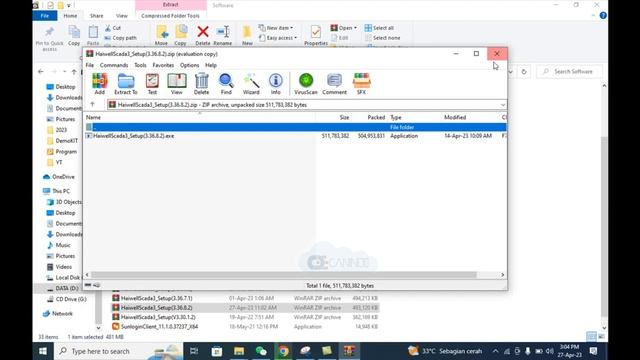Open WinRAR taskbar icon
This screenshot has height=360, width=640.
[x=349, y=351]
